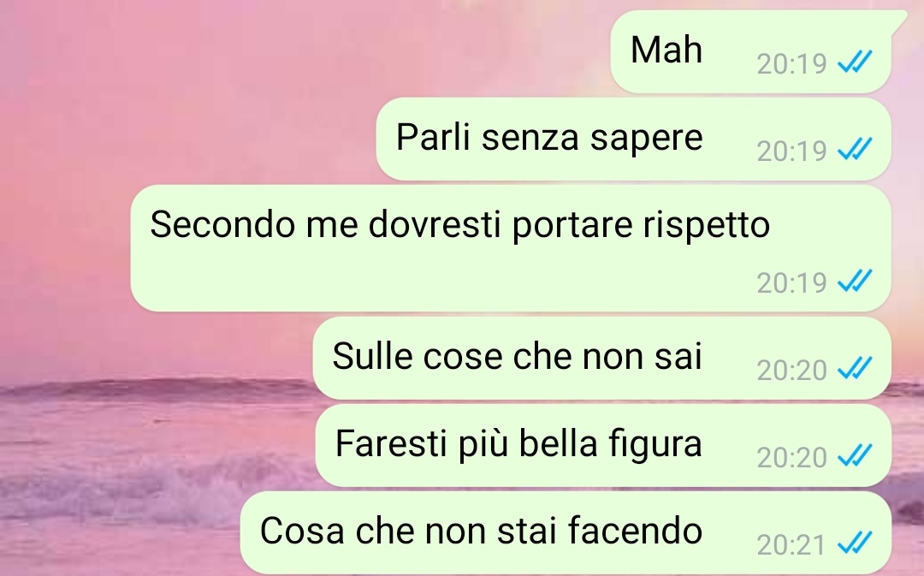Tap the "Faresti più bella figura" message
The height and width of the screenshot is (576, 924).
(603, 445)
